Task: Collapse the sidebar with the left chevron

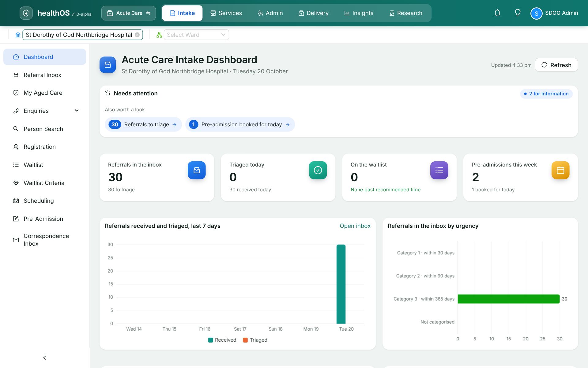Action: (x=45, y=358)
